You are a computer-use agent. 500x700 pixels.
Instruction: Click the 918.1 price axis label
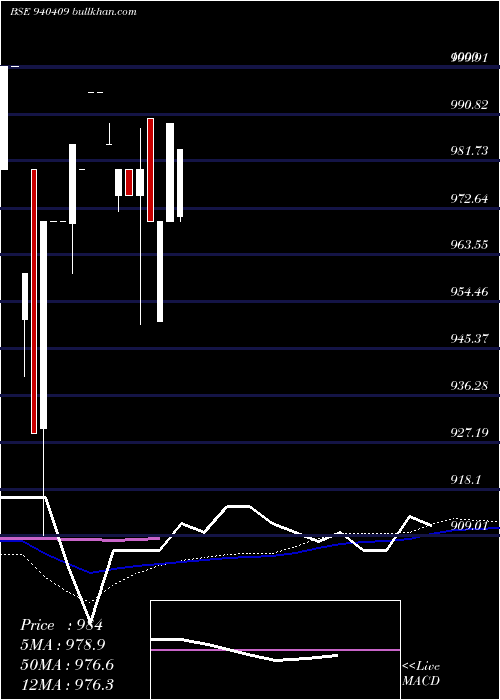click(x=466, y=480)
